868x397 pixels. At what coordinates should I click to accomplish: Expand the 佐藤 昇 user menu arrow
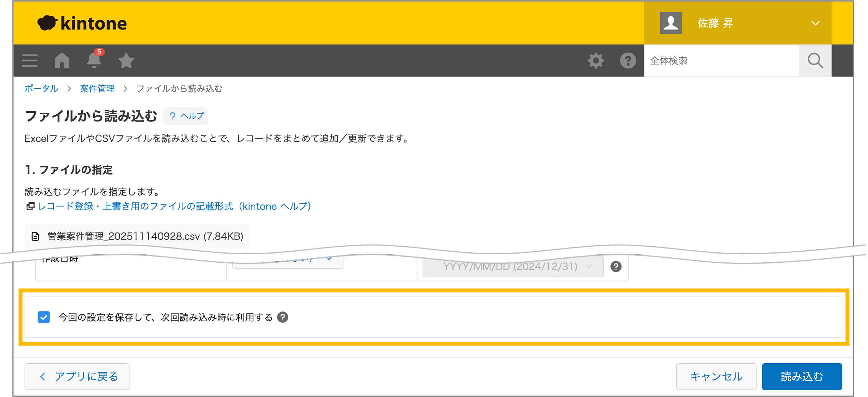click(x=815, y=23)
